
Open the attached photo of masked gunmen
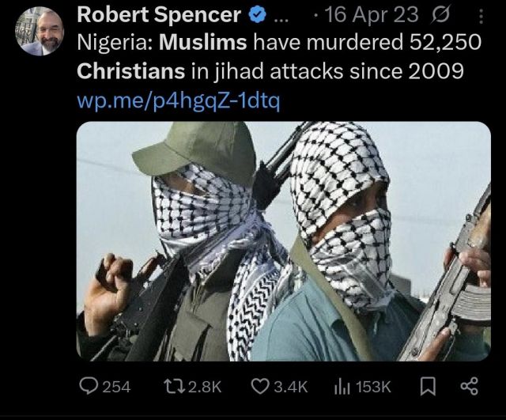[283, 241]
